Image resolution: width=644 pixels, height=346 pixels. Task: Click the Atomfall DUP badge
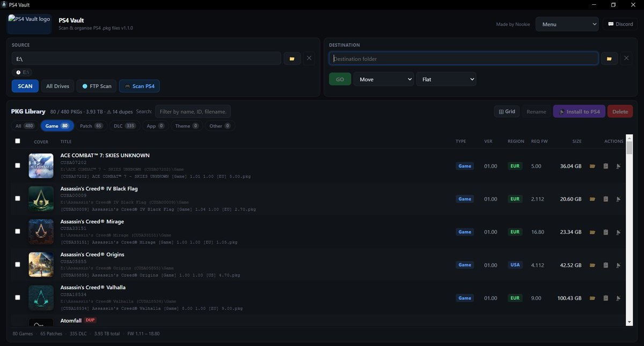tap(90, 320)
